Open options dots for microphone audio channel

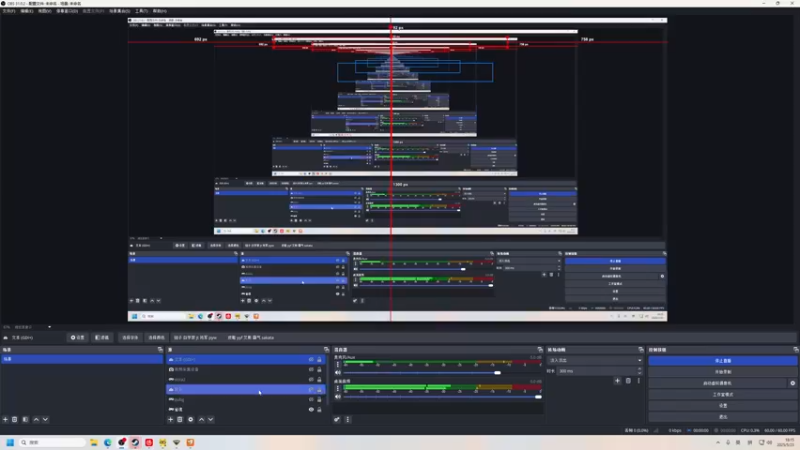click(x=337, y=364)
